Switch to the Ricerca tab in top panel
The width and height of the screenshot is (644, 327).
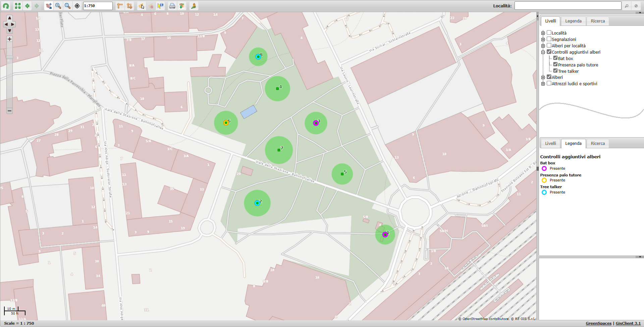[x=598, y=21]
